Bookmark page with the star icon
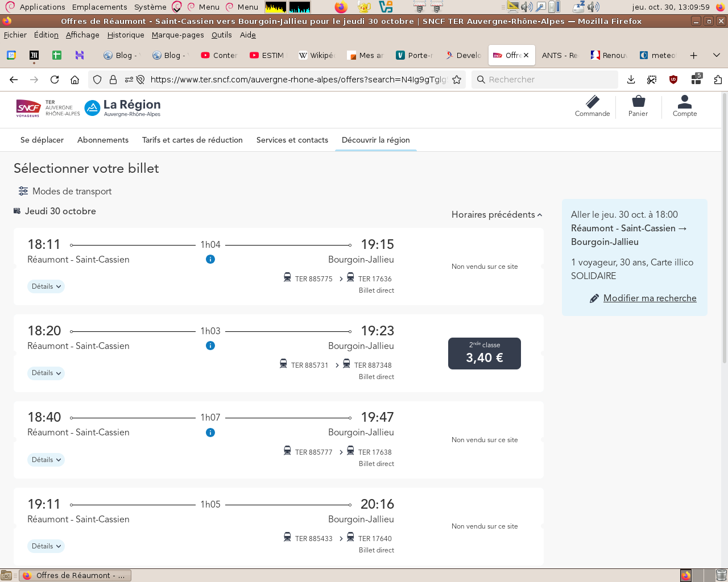The image size is (728, 582). (456, 80)
